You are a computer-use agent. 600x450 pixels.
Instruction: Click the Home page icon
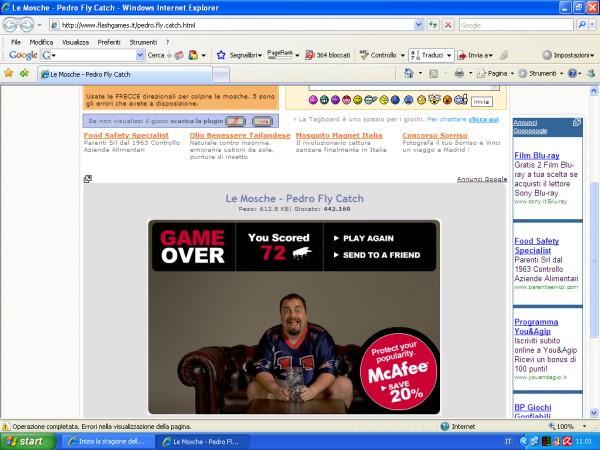click(x=409, y=73)
